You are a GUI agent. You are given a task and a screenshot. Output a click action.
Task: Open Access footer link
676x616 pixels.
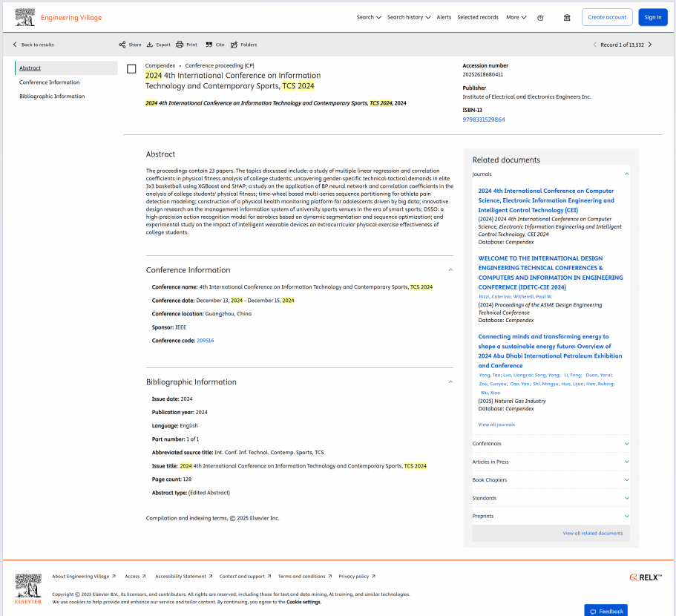tap(135, 577)
